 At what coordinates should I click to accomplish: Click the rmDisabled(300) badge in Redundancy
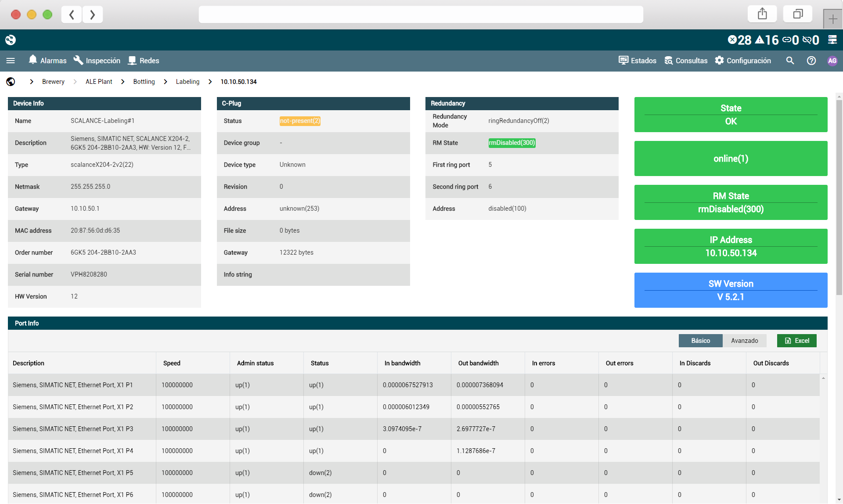pyautogui.click(x=512, y=143)
